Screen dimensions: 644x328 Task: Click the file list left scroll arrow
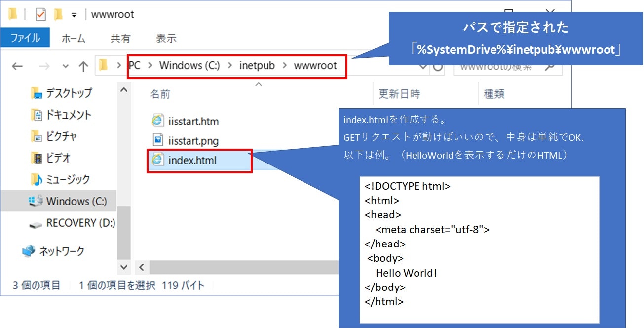(x=141, y=267)
